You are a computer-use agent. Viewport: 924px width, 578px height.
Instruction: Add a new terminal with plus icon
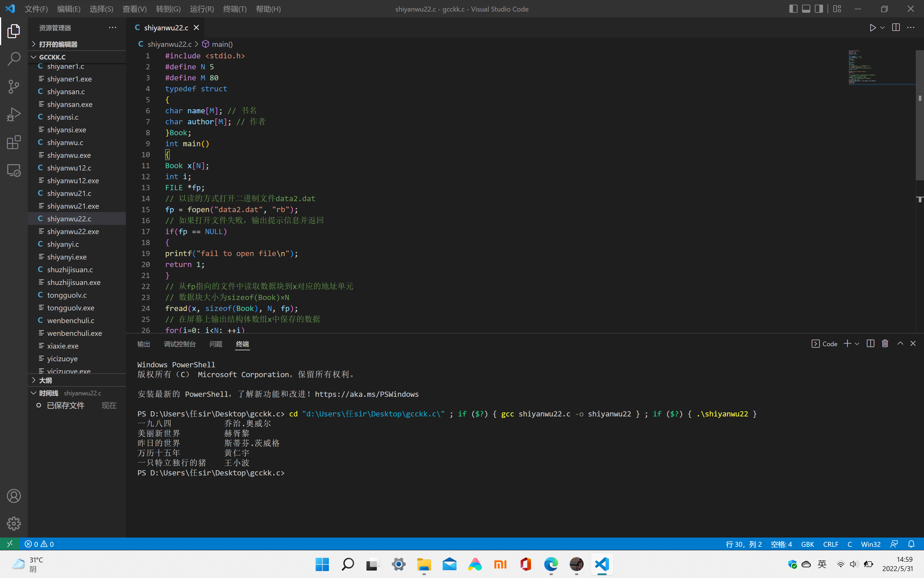(847, 343)
